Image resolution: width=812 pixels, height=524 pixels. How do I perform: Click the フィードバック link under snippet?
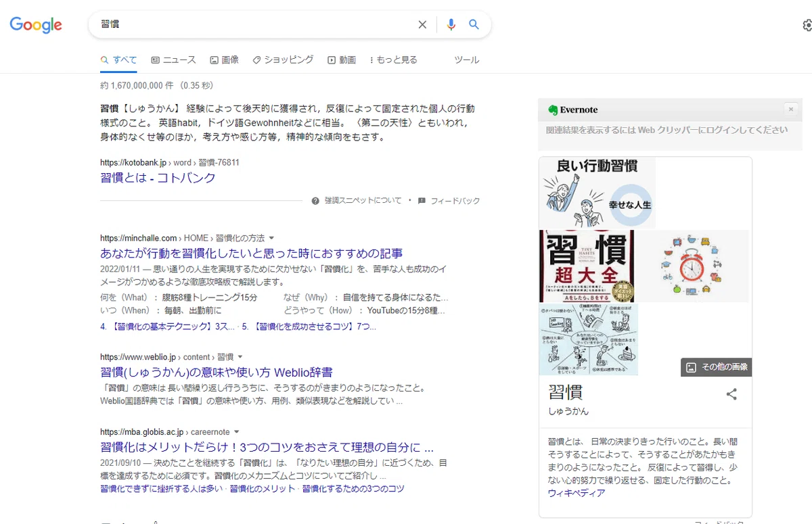455,201
